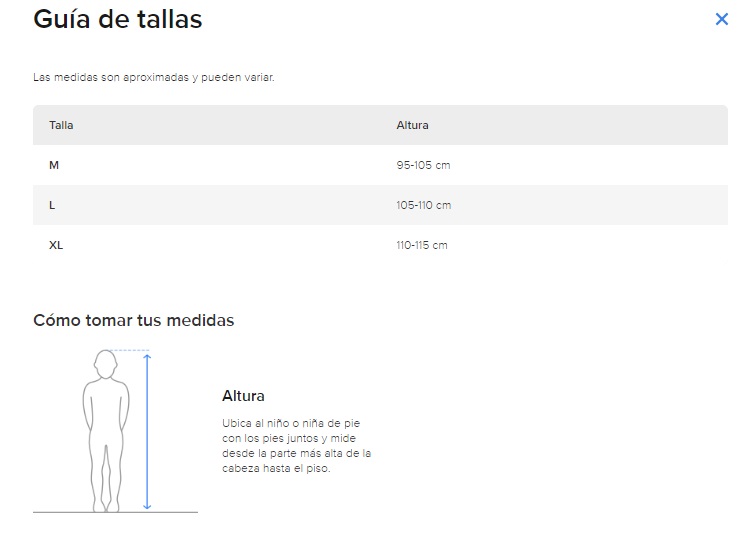Click the L size row
Image resolution: width=755 pixels, height=539 pixels.
point(380,205)
